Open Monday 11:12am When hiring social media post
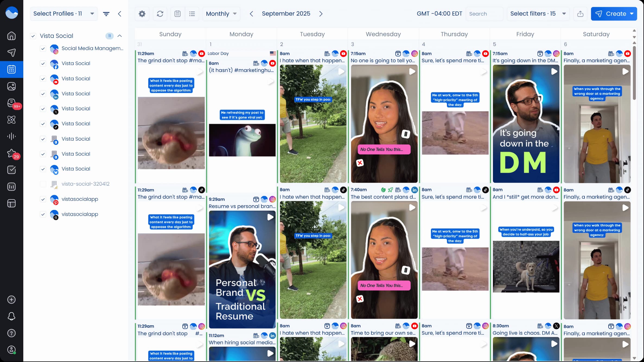Viewport: 644px width, 362px height. pos(242,342)
